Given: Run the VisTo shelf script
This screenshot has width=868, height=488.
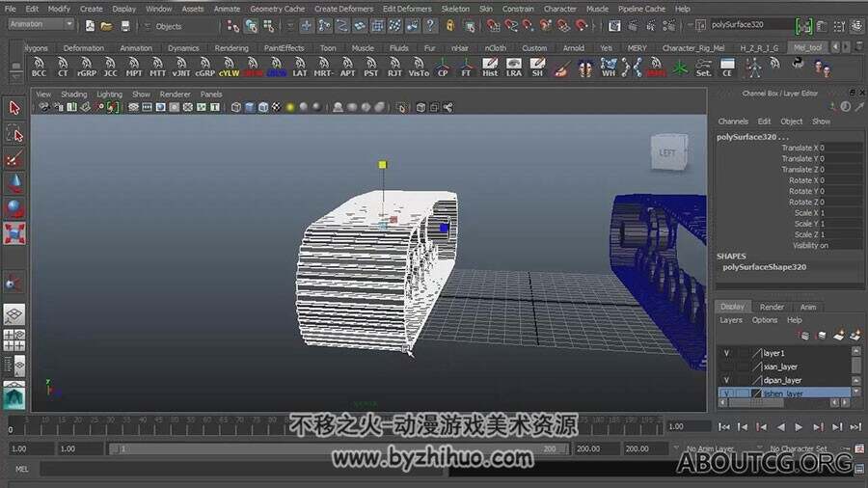Looking at the screenshot, I should coord(419,67).
